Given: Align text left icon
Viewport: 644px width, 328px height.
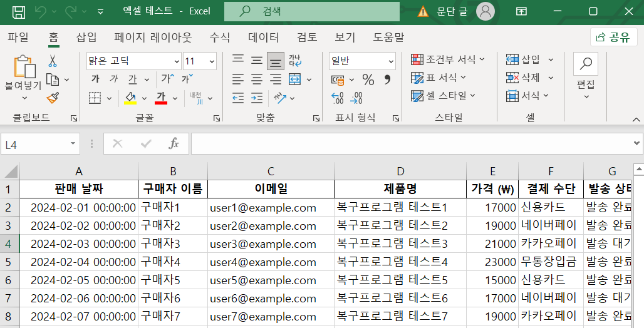Looking at the screenshot, I should coord(238,79).
